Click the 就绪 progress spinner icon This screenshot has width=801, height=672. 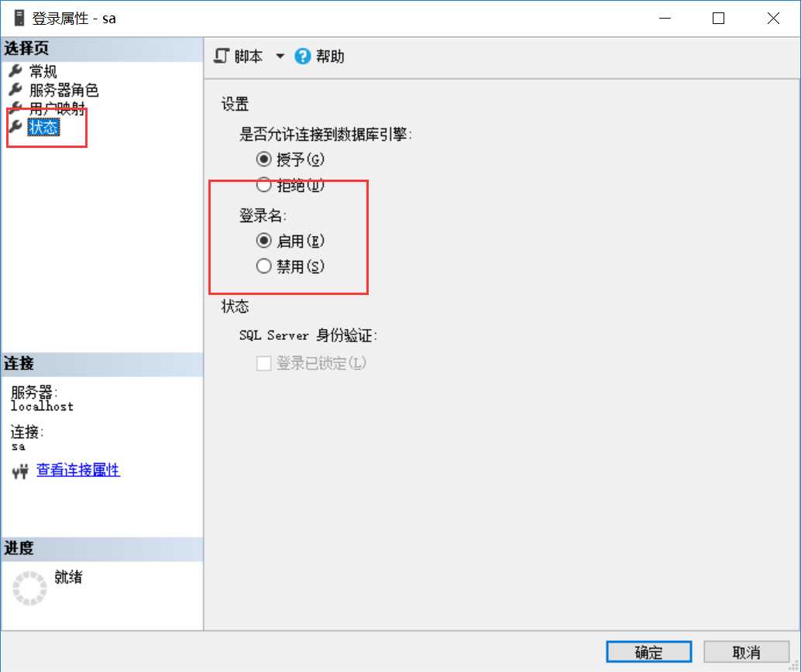29,588
